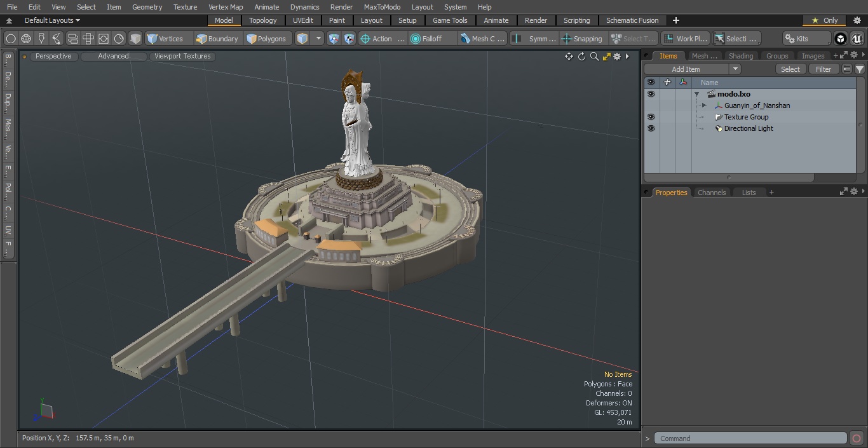This screenshot has height=448, width=868.
Task: Toggle visibility of Directional Light
Action: pos(651,128)
